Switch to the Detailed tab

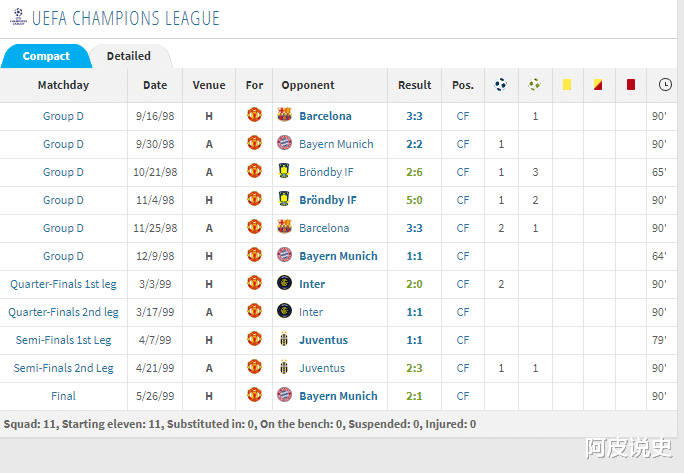(129, 56)
